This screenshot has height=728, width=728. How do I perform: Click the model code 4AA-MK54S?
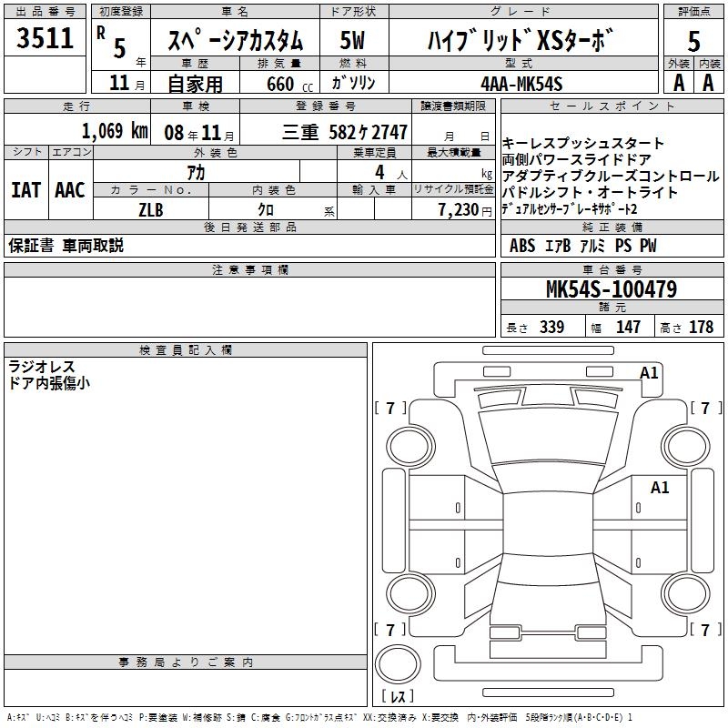(x=521, y=84)
